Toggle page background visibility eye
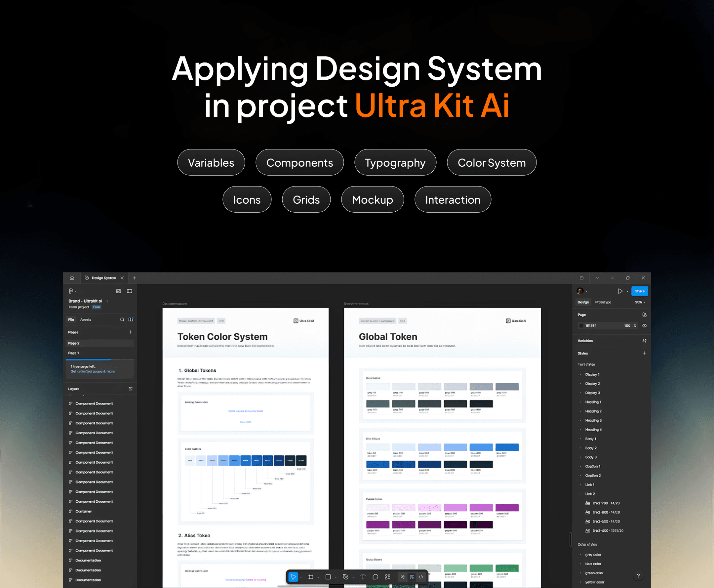 [644, 326]
